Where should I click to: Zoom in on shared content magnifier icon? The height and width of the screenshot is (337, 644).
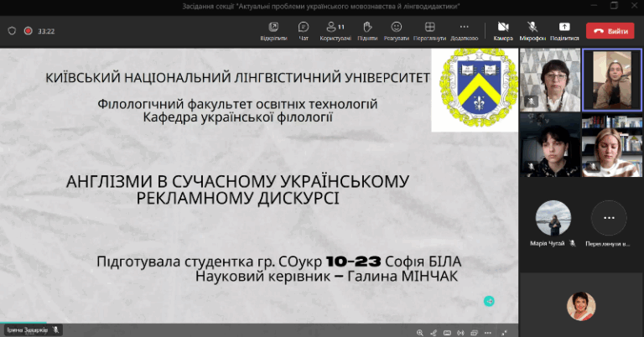[x=420, y=333]
